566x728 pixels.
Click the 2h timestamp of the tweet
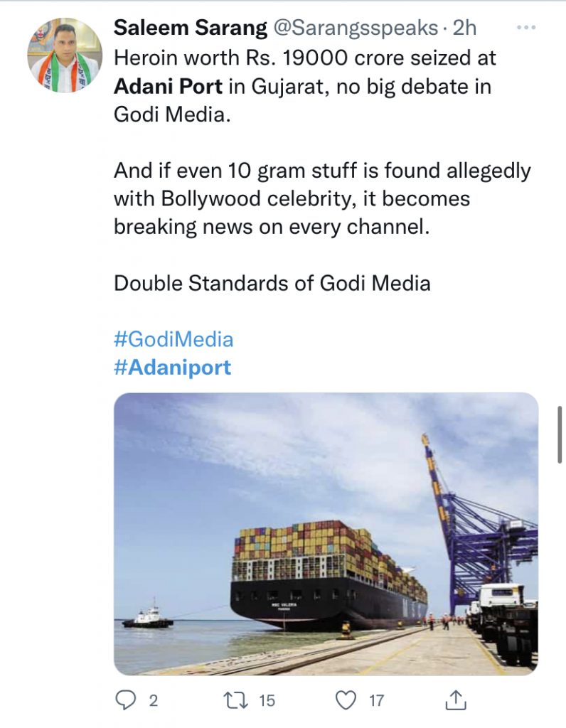click(464, 28)
